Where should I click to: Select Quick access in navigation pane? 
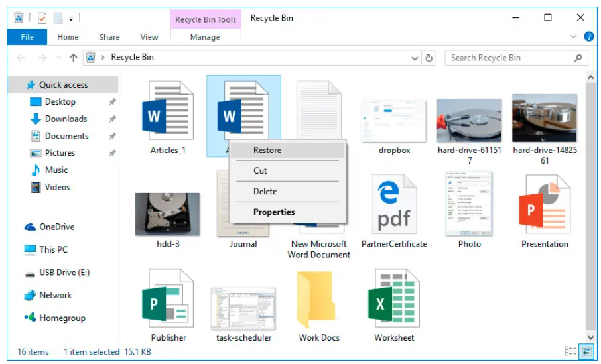(63, 85)
